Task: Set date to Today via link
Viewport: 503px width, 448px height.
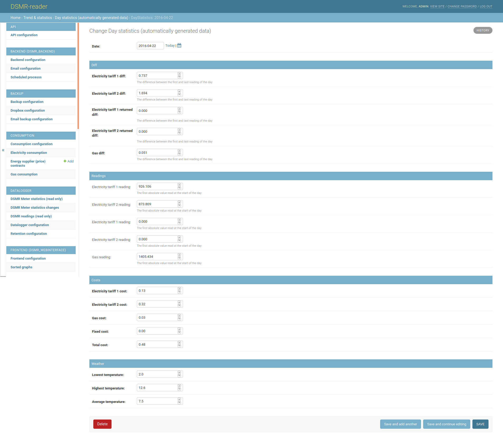Action: point(170,45)
